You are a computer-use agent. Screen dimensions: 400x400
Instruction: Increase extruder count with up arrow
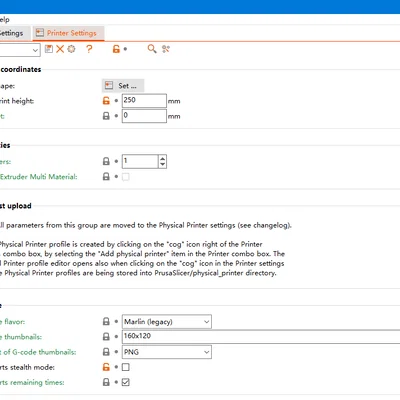(x=162, y=158)
